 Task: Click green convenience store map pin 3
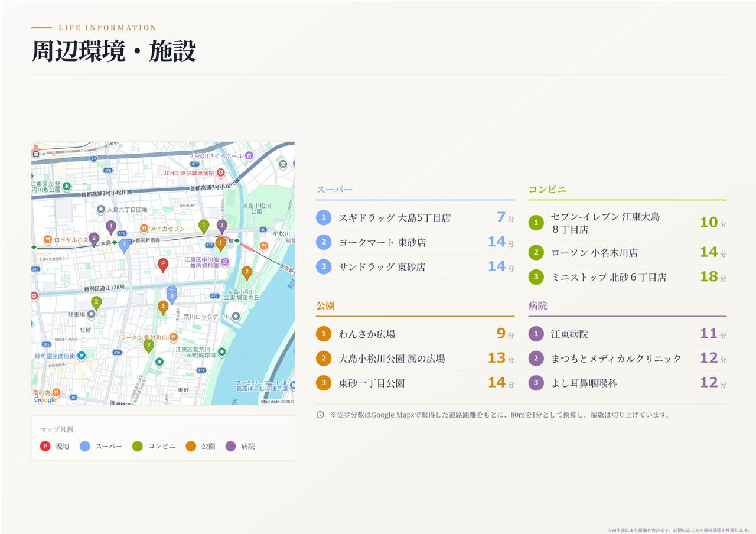(x=149, y=346)
